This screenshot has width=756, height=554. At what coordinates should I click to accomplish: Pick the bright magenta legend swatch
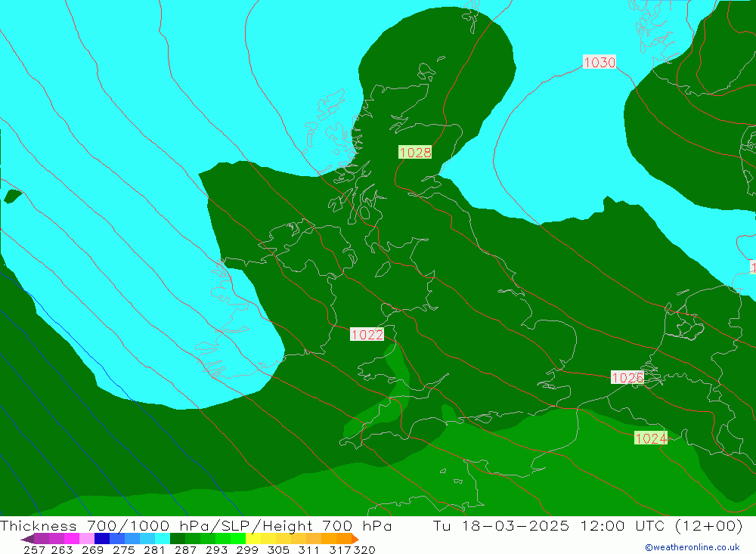coord(71,539)
